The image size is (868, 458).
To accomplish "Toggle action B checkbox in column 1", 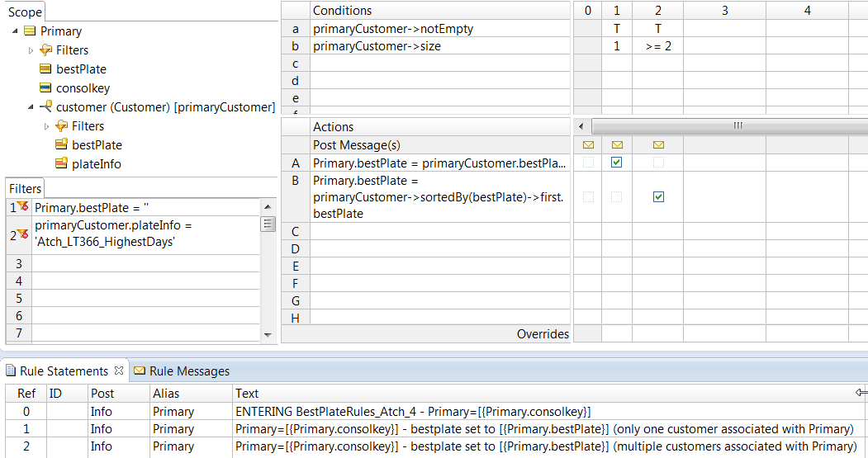I will click(x=617, y=197).
